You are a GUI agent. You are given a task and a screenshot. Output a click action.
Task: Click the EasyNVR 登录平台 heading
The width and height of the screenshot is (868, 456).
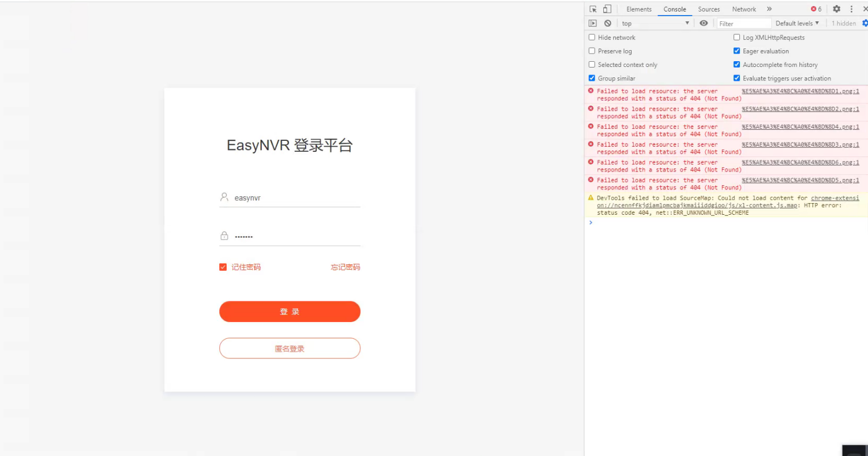[290, 145]
